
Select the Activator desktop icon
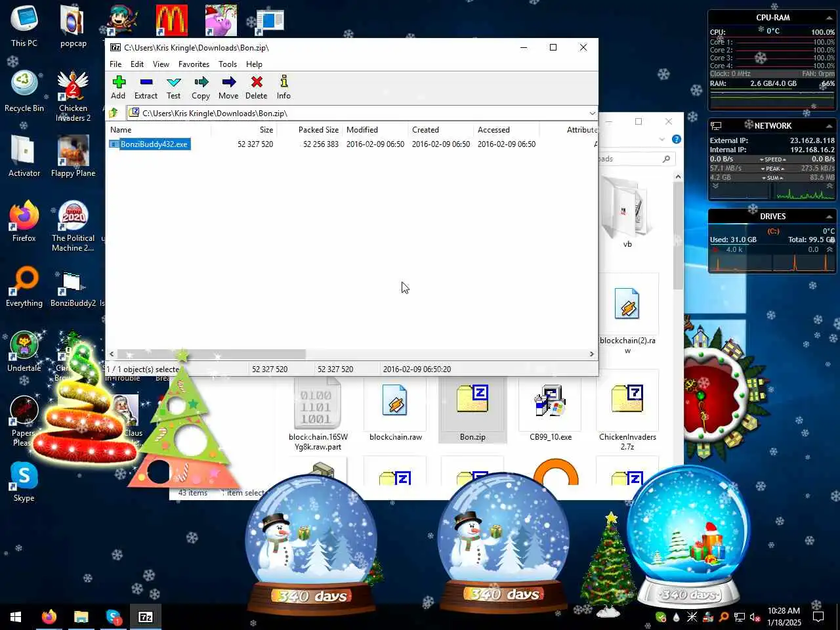tap(24, 156)
